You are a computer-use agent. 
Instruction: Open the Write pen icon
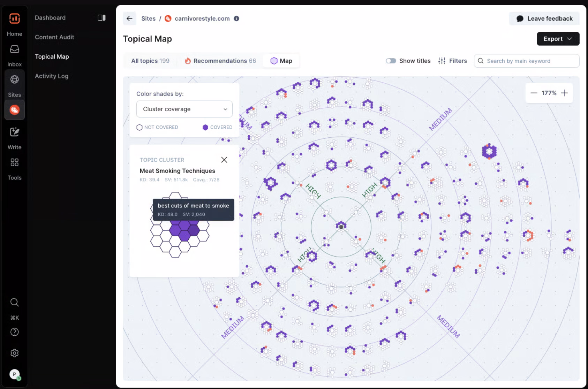pos(14,132)
